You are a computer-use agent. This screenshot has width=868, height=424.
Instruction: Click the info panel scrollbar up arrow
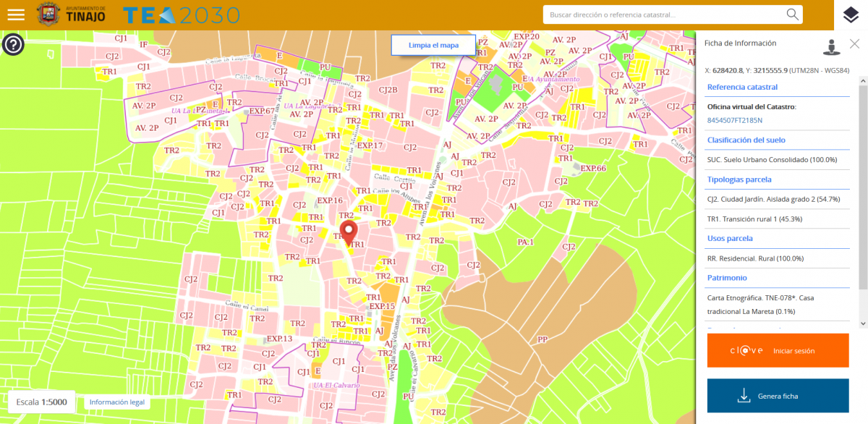862,78
